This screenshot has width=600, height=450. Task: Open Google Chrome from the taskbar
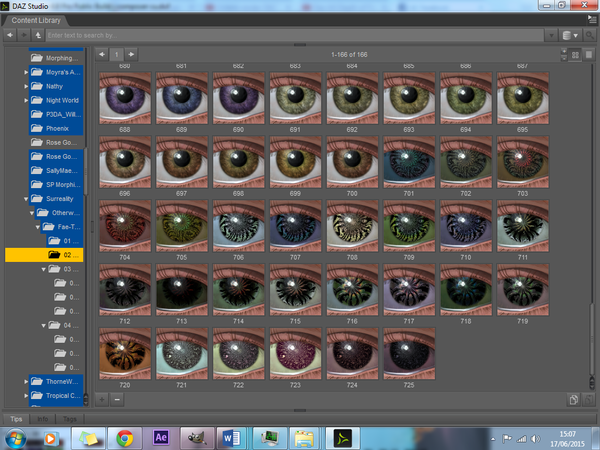coord(125,438)
